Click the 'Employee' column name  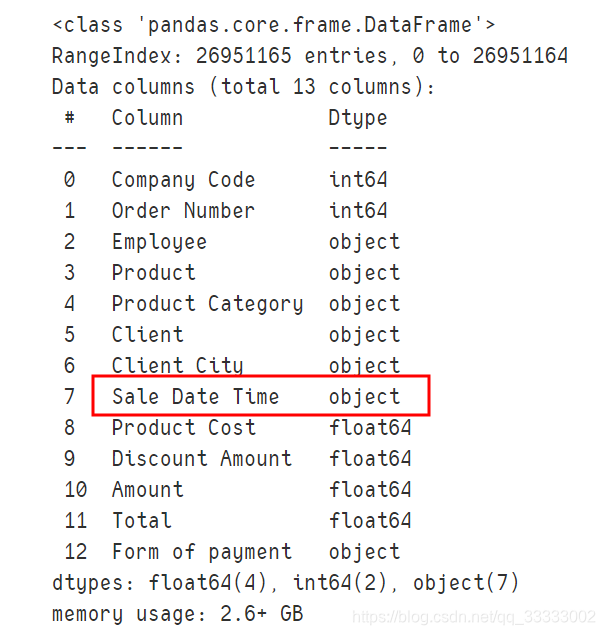159,242
